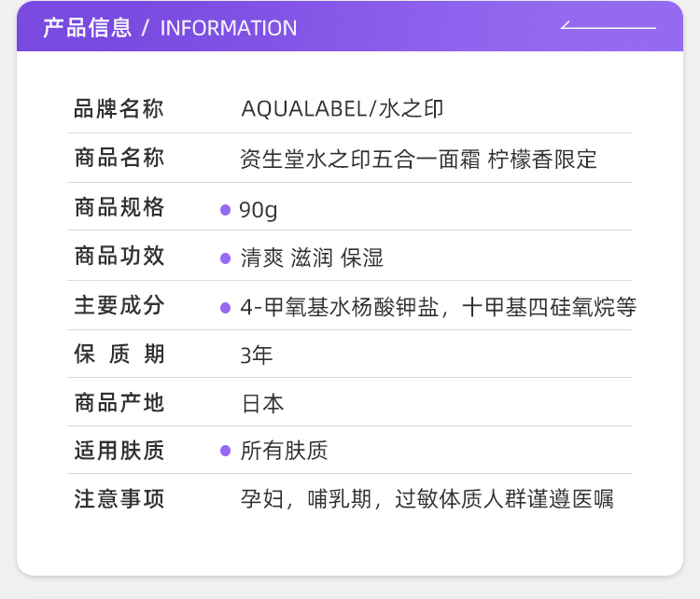Click purple bullet beside 90g
The image size is (700, 599).
pos(226,210)
